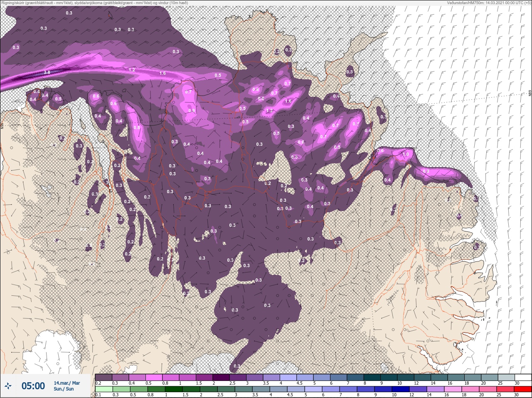Screen dimensions: 532x398
Task: Select the darkest purple 2–2.5 upper legend swatch
Action: 221,377
